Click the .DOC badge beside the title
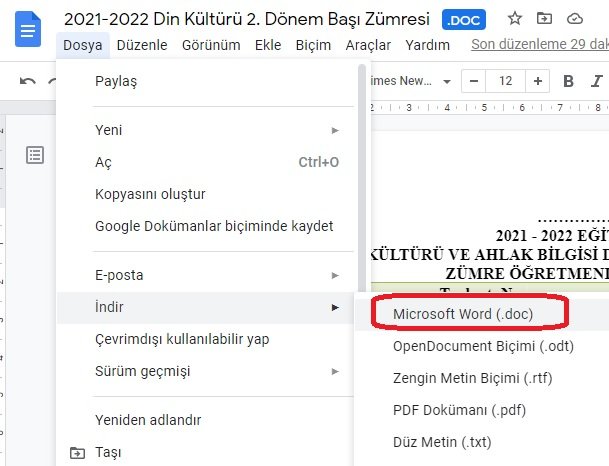The width and height of the screenshot is (609, 466). point(464,20)
